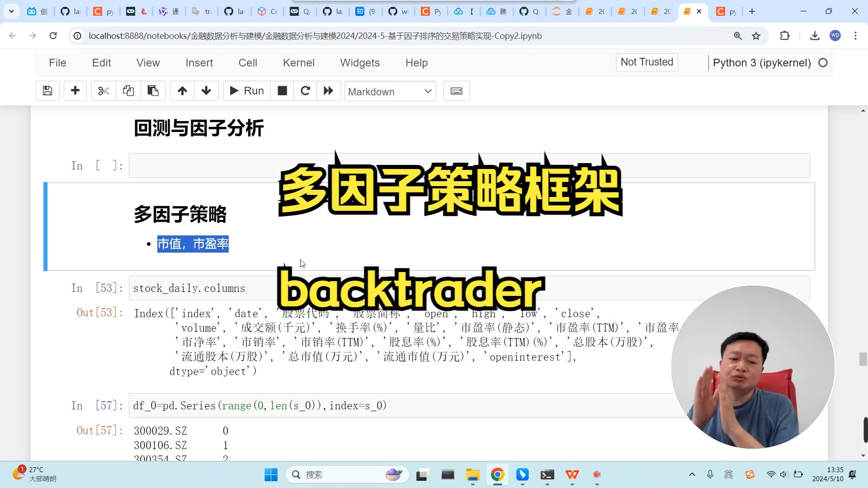Viewport: 868px width, 488px height.
Task: Move the selected cell up with the arrow
Action: point(182,91)
